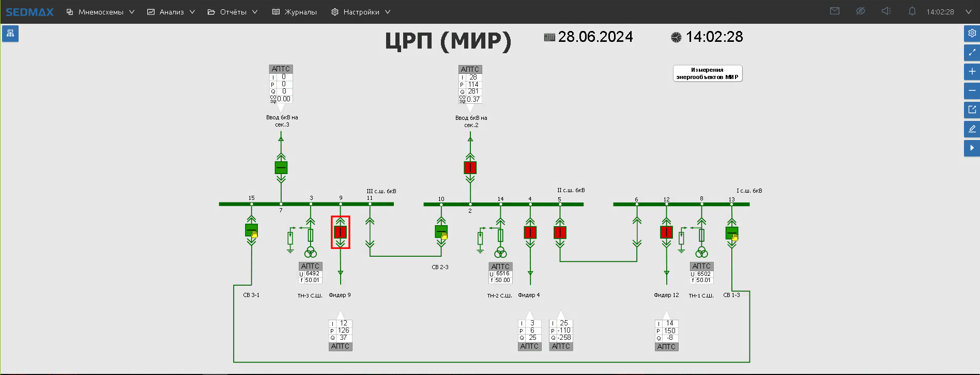Zoom out with the minus button

pos(972,91)
